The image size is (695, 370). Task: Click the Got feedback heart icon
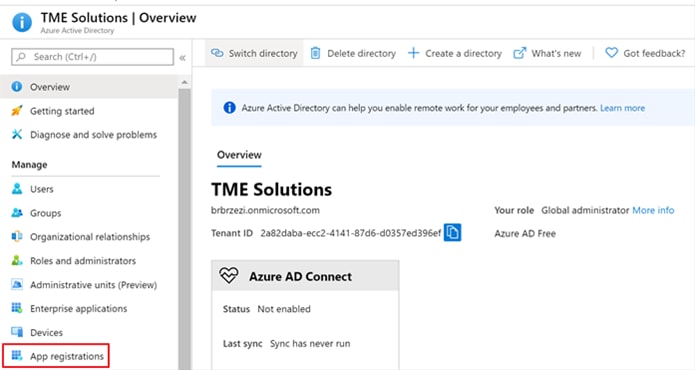tap(611, 53)
